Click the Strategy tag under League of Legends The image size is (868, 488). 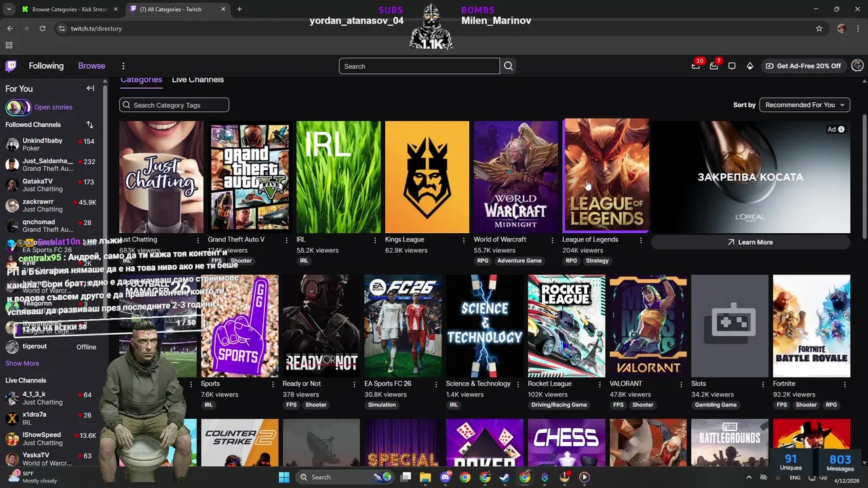tap(597, 261)
